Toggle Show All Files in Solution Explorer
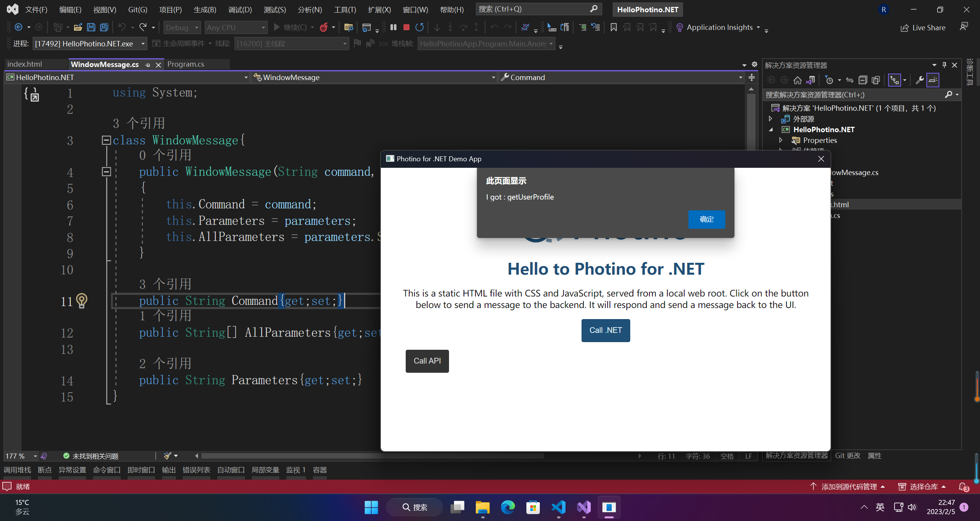Viewport: 980px width, 521px height. pos(876,80)
